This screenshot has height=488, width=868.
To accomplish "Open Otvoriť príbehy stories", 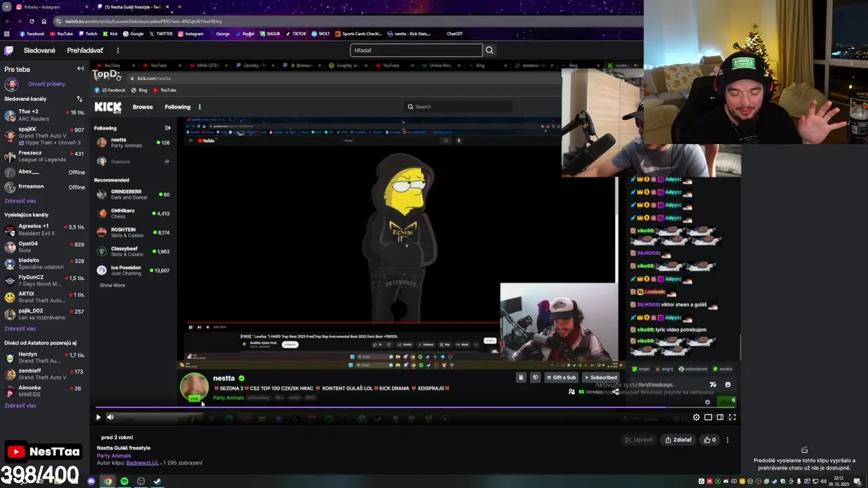I will point(46,84).
